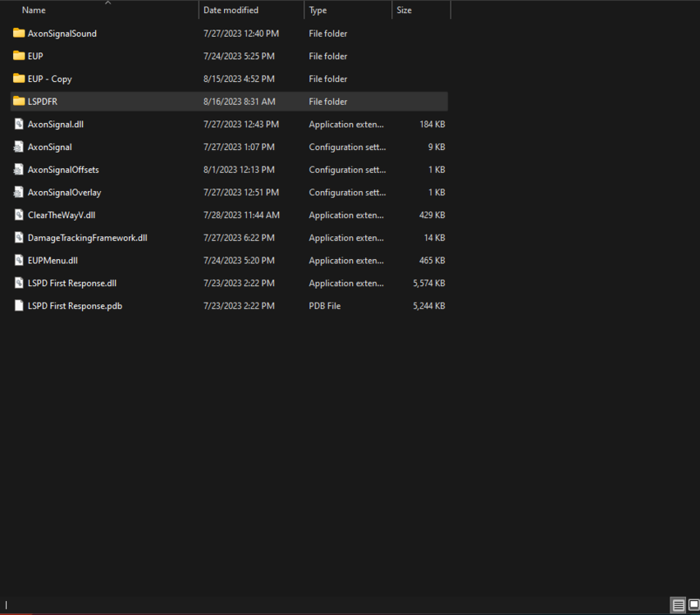Image resolution: width=700 pixels, height=615 pixels.
Task: Select the AxonSignal.dll application extension icon
Action: (x=18, y=124)
